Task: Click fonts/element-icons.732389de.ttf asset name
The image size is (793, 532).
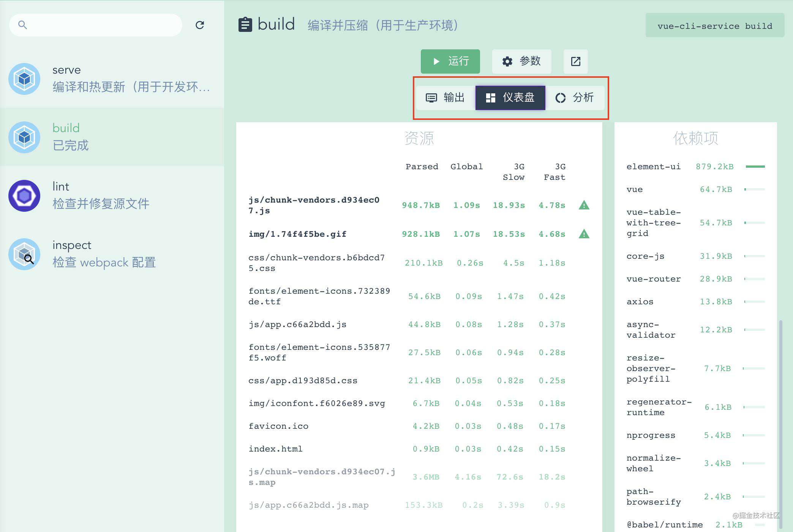Action: [x=319, y=296]
